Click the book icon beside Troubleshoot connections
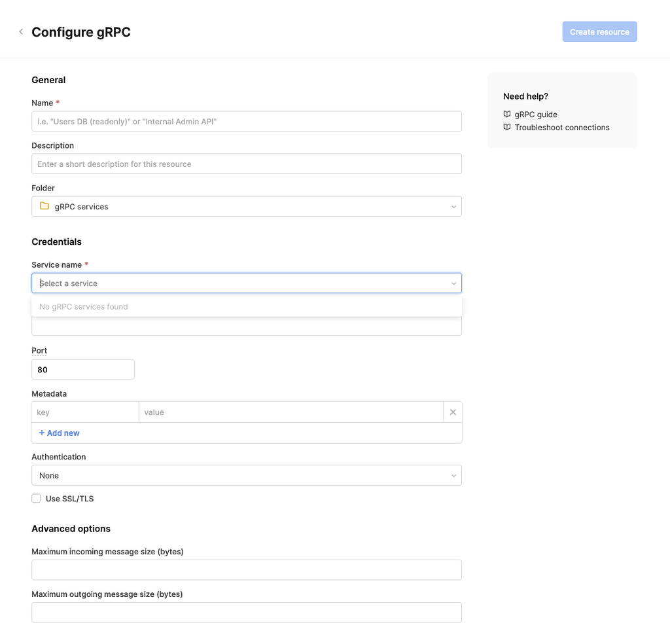This screenshot has width=670, height=644. [x=507, y=127]
